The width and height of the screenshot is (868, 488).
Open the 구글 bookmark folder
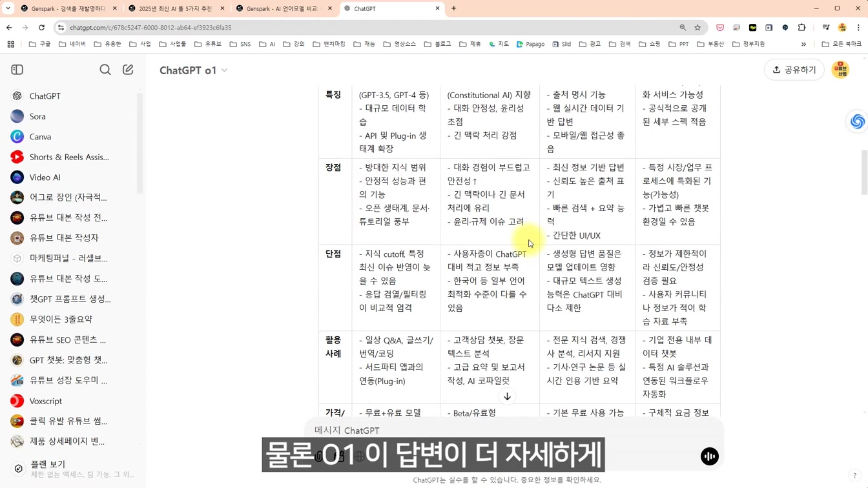(x=40, y=45)
